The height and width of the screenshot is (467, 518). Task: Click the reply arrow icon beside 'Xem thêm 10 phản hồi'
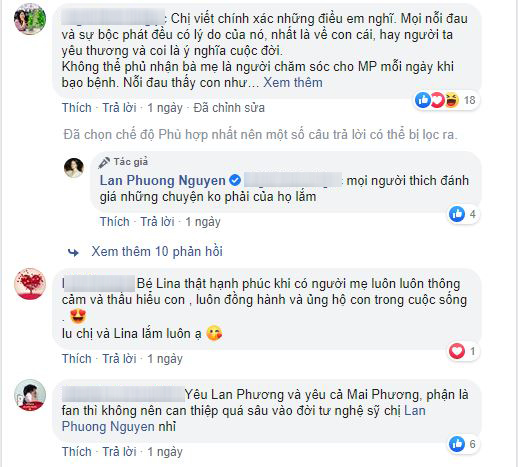tap(73, 252)
